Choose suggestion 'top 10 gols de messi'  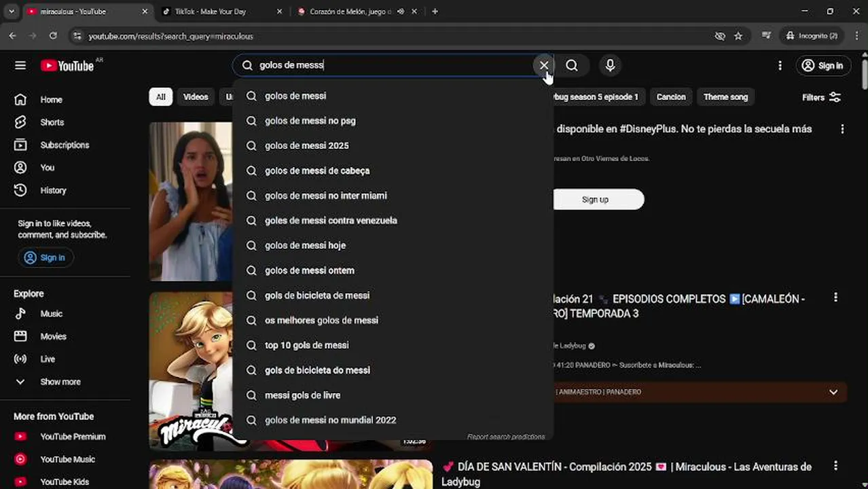(x=393, y=345)
